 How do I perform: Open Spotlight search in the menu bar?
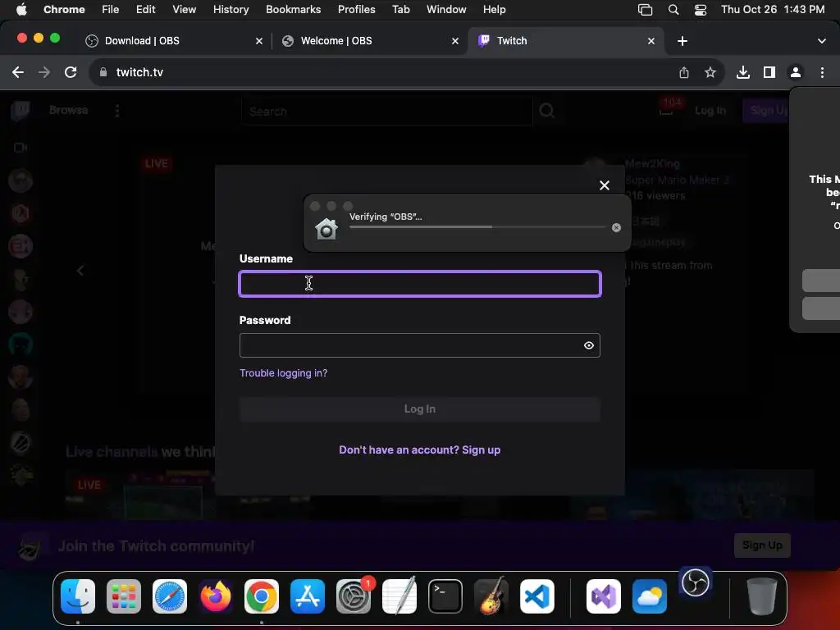pos(673,10)
